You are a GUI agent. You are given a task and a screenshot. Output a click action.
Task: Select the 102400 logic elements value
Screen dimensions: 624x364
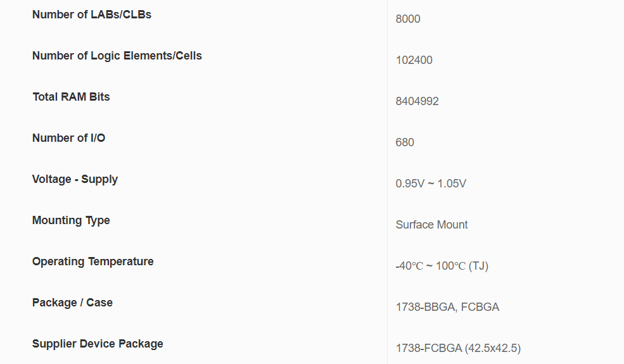[x=414, y=60]
